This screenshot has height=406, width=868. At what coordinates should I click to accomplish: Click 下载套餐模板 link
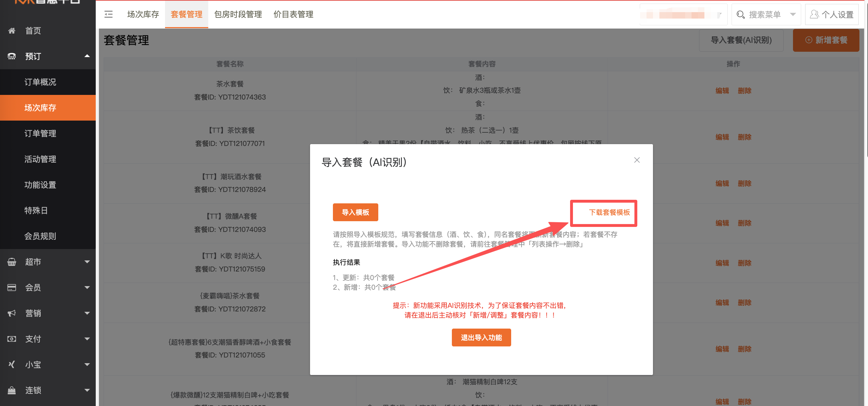(609, 213)
